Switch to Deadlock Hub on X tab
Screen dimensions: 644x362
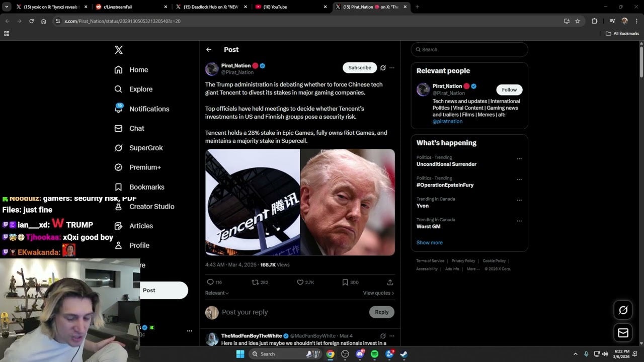[212, 7]
